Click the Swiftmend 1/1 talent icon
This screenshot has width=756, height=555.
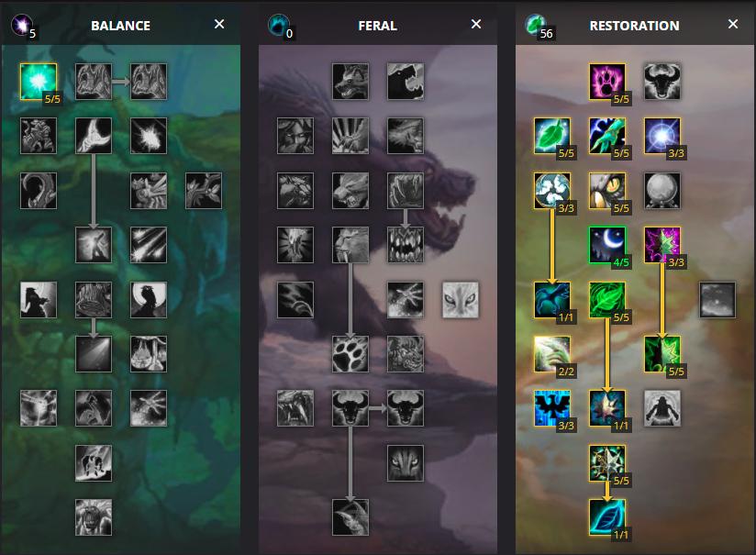coord(607,408)
